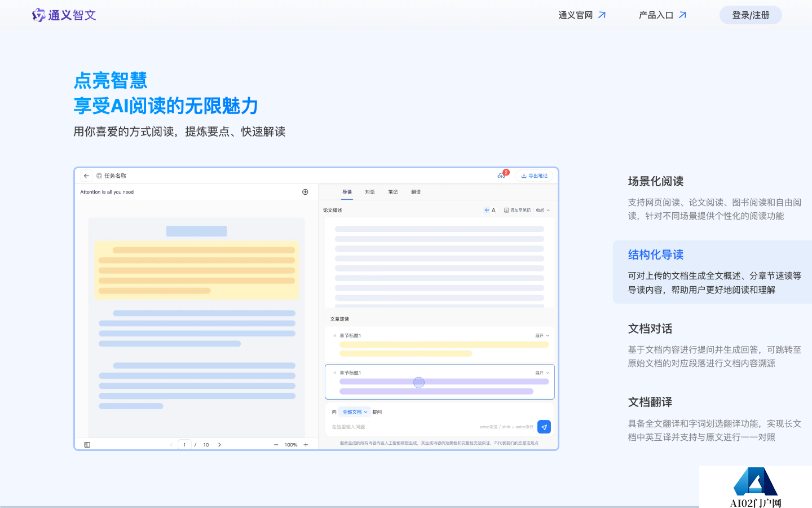Click the 任务名称 task name text
This screenshot has width=812, height=508.
pyautogui.click(x=115, y=176)
